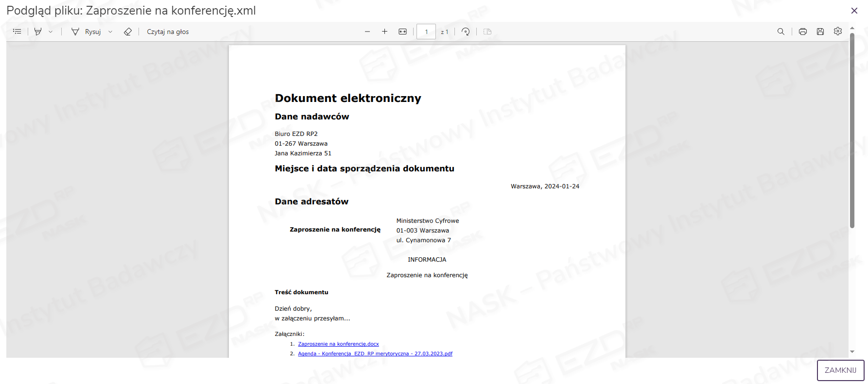Open the search in document tool
Screen dimensions: 868x384
point(781,32)
